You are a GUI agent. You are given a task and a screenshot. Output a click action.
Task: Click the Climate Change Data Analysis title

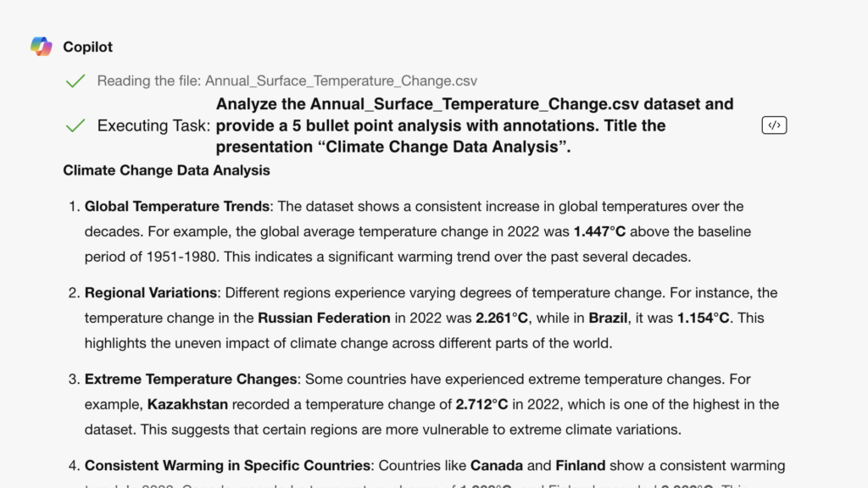pos(166,170)
